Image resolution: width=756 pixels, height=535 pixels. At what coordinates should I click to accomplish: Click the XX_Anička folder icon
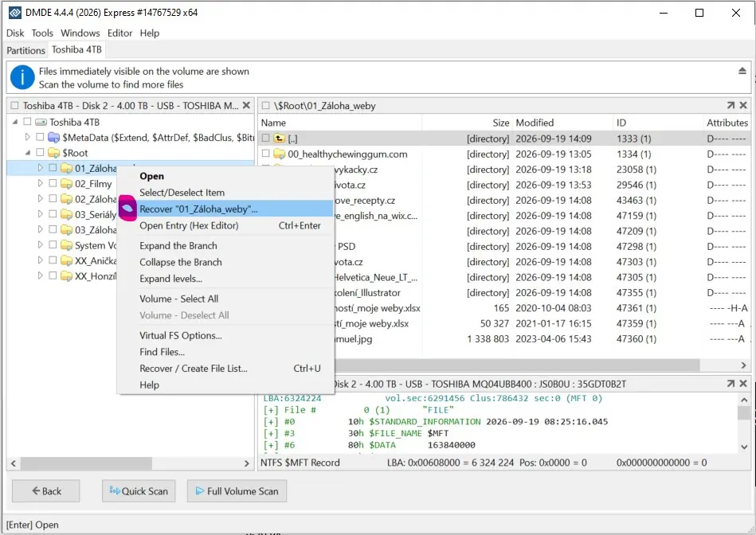(x=67, y=261)
